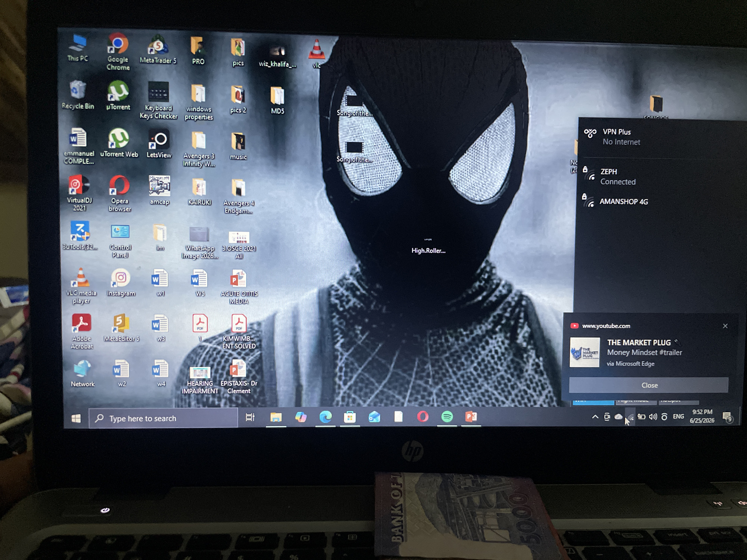
Task: Open the Action Center notifications icon
Action: [727, 417]
